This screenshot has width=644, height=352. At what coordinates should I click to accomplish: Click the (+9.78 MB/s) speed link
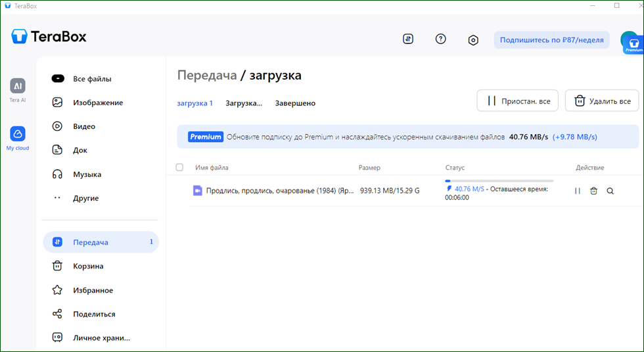tap(574, 137)
